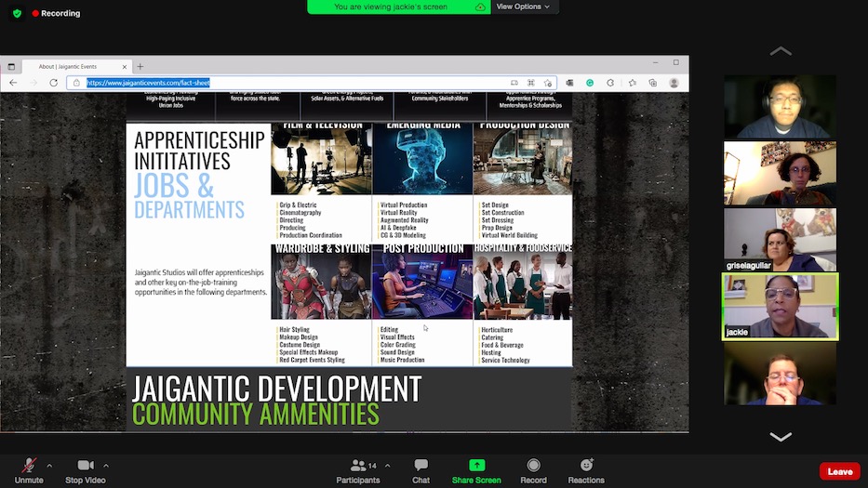Click 'Color Grading' text
Image resolution: width=868 pixels, height=488 pixels.
point(397,345)
